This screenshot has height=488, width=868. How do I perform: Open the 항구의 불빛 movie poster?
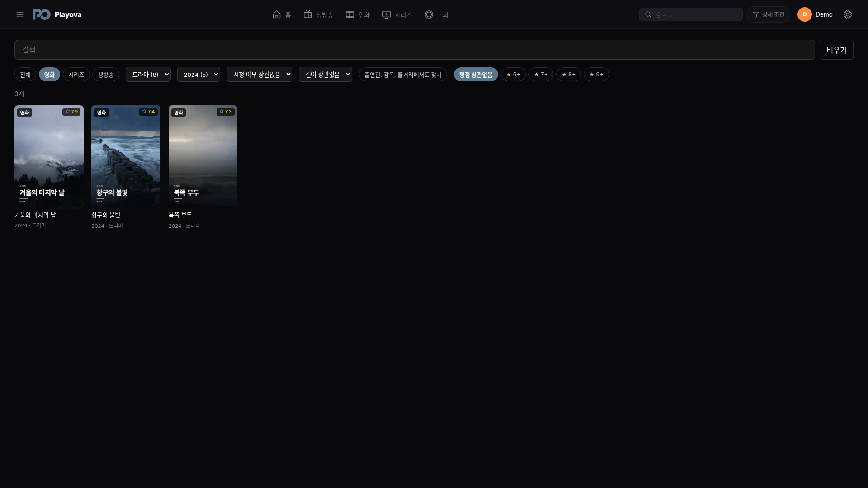point(126,157)
